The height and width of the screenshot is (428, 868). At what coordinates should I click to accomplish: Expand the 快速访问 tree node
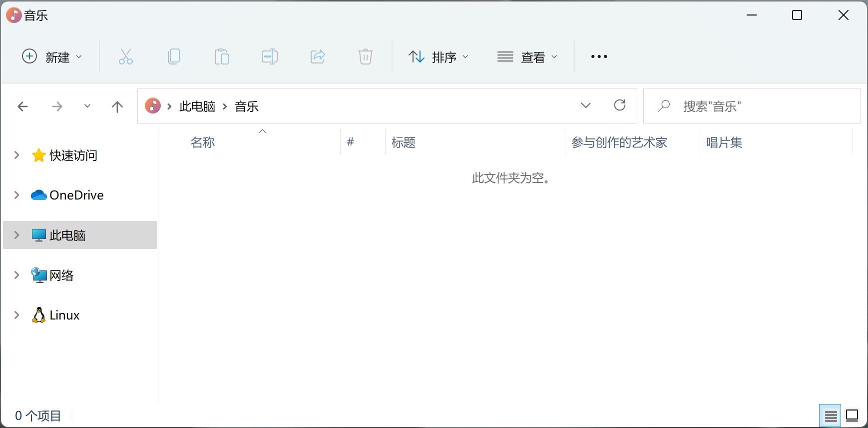(x=16, y=155)
